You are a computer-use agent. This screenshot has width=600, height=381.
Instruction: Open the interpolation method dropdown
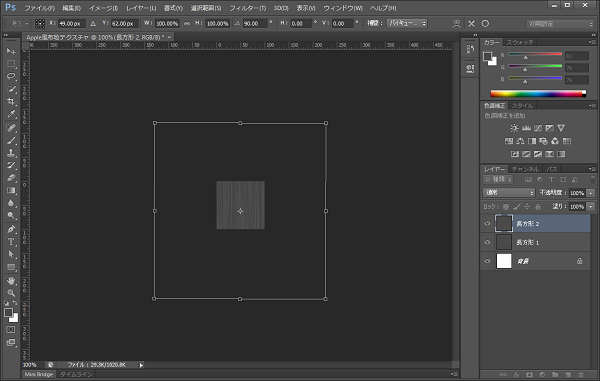(407, 23)
